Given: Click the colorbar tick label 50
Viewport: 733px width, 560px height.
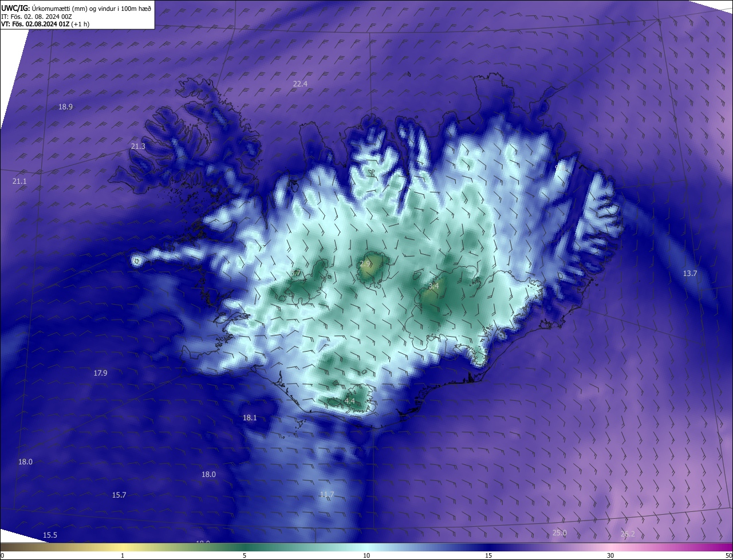Looking at the screenshot, I should (x=728, y=555).
